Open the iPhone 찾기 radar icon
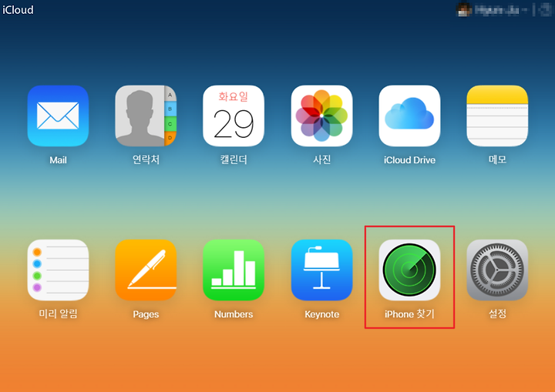The height and width of the screenshot is (392, 555). click(409, 270)
